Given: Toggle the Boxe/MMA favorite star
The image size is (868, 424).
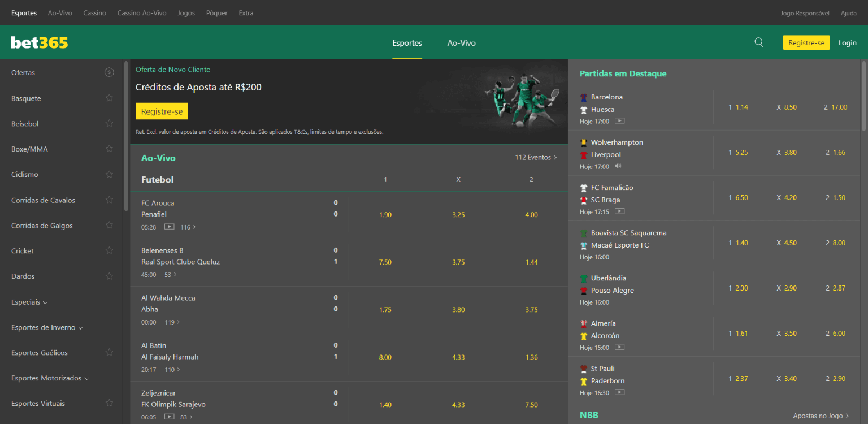Looking at the screenshot, I should pos(109,149).
